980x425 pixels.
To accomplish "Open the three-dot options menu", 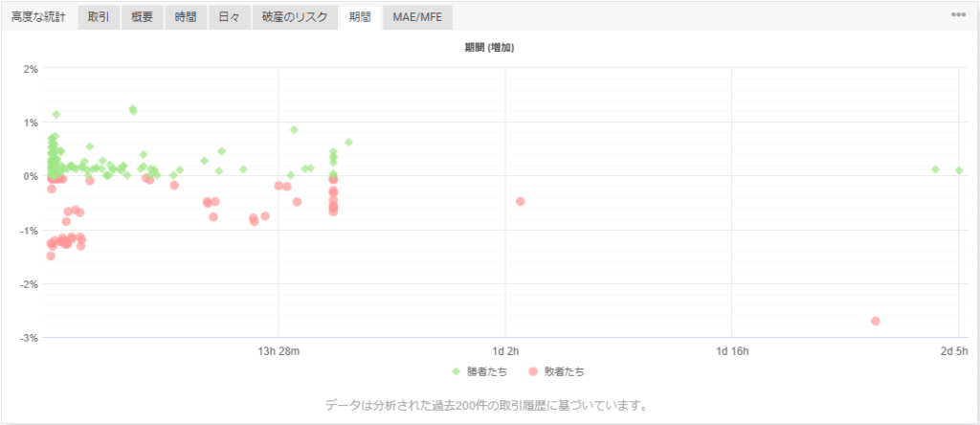I will tap(959, 14).
